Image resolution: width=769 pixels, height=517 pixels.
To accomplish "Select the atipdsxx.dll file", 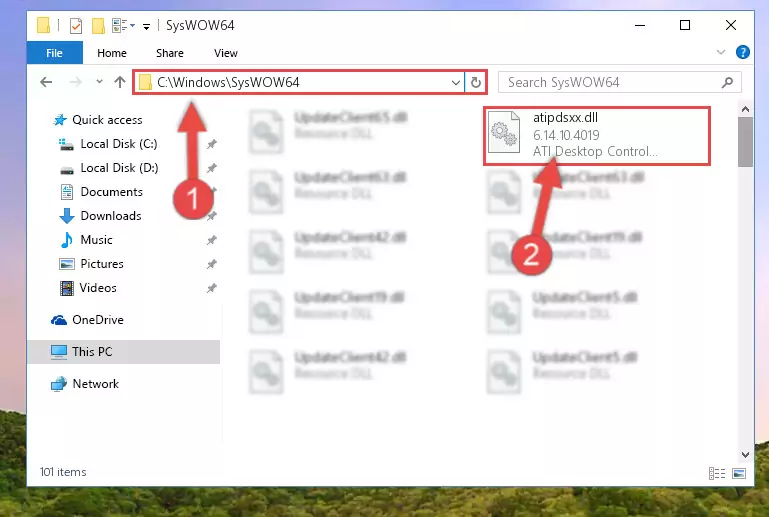I will coord(597,136).
